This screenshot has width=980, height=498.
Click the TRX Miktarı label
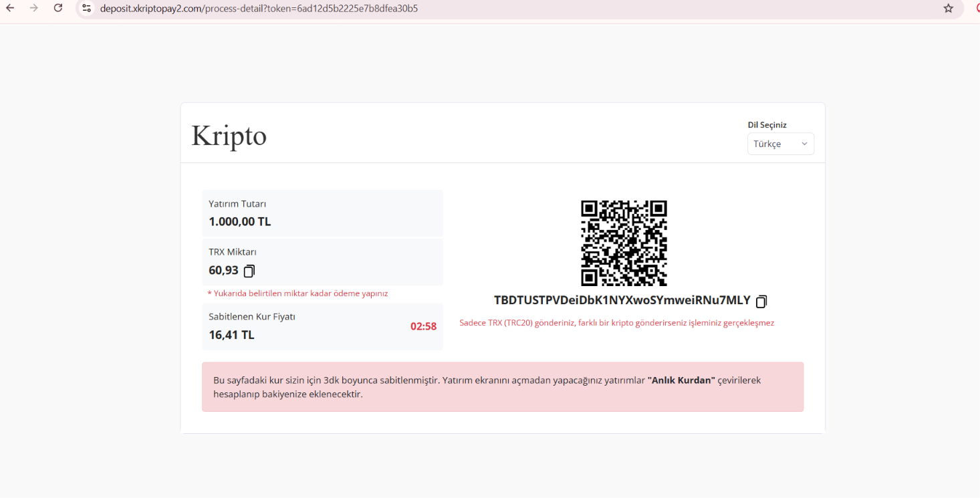tap(233, 252)
